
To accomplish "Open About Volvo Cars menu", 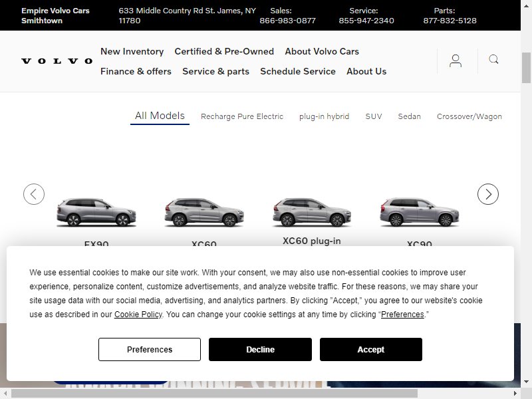I will 322,51.
